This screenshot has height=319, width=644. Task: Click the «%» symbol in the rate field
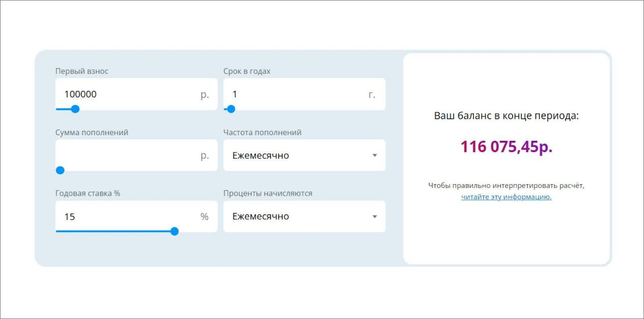pyautogui.click(x=205, y=216)
